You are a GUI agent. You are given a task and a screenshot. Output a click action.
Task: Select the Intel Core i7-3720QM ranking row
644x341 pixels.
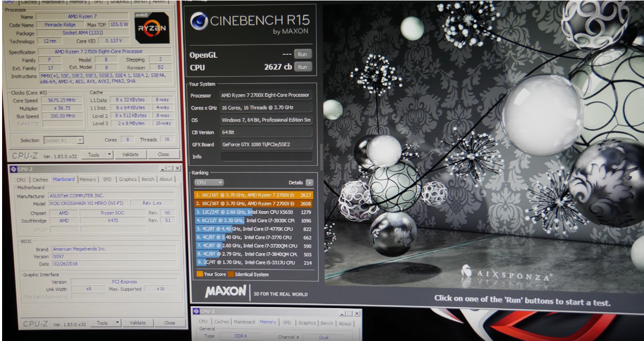254,246
